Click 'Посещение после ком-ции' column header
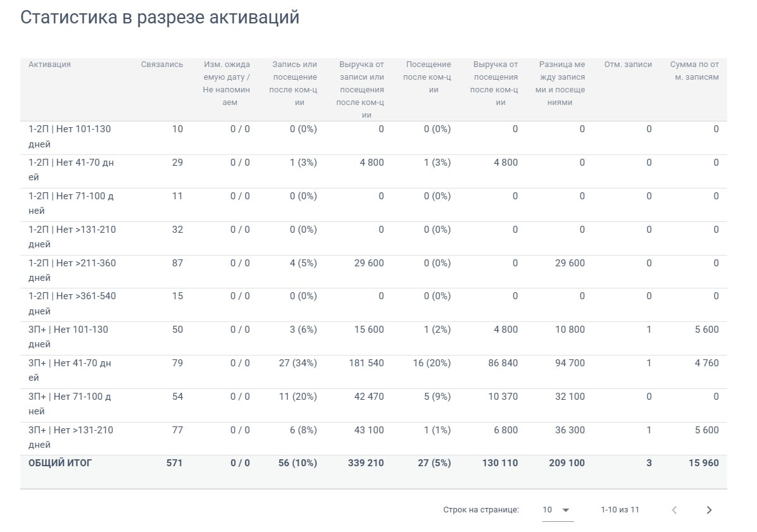 pos(428,77)
